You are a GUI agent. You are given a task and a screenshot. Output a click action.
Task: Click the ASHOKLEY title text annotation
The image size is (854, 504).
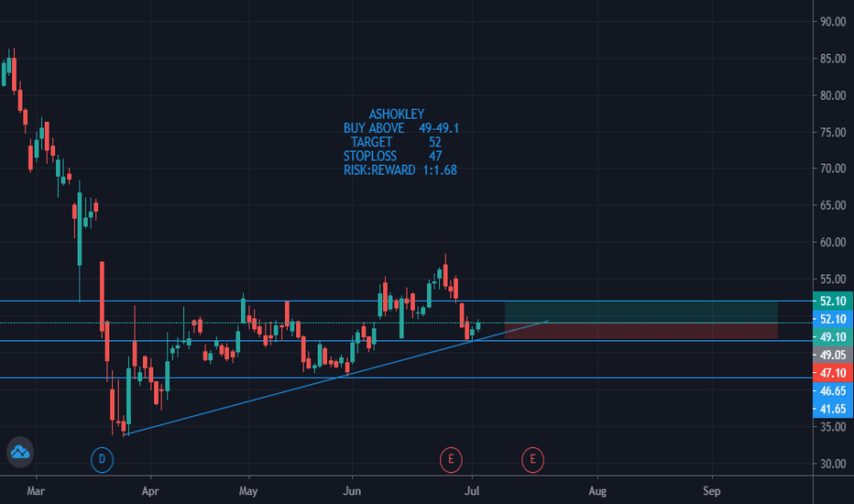click(397, 114)
